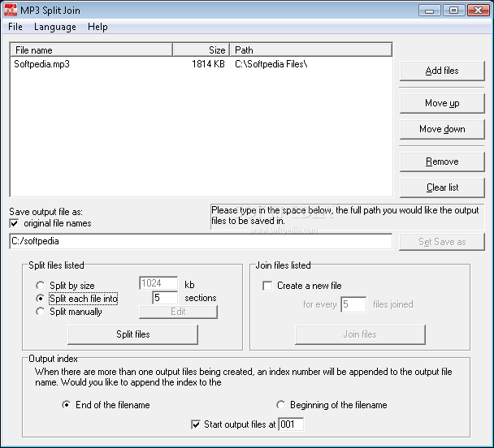Click the sections count field showing 5
494x448 pixels.
165,298
